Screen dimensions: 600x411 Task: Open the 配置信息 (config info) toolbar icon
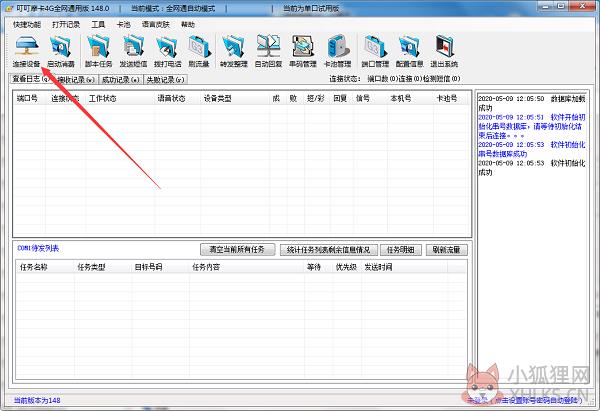click(409, 51)
